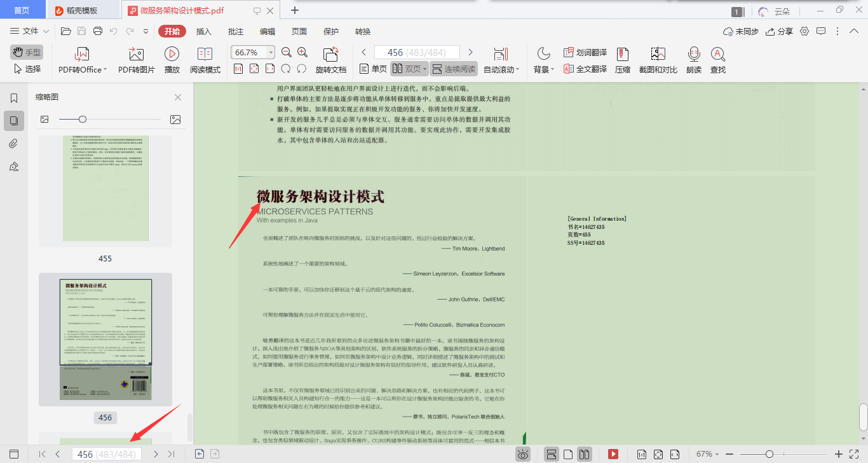Activate the 手型 hand tool
868x463 pixels.
[x=26, y=52]
